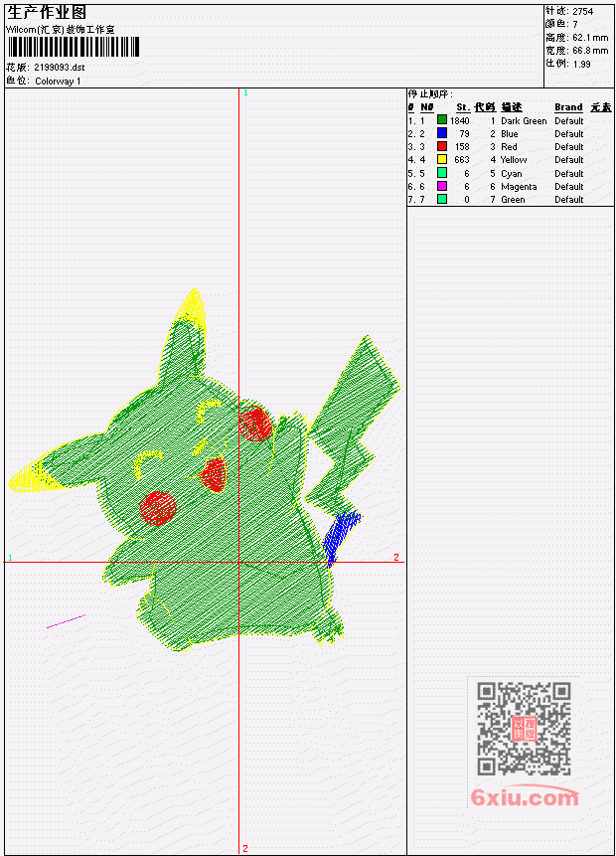Click the red cheek at the design's lower left
This screenshot has height=856, width=616.
click(x=158, y=508)
